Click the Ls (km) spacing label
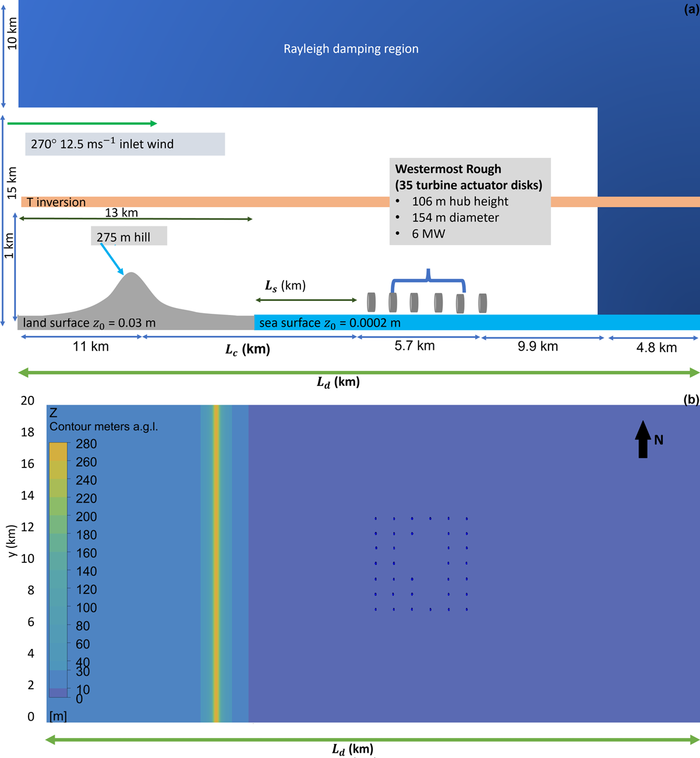This screenshot has width=700, height=758. click(x=285, y=286)
